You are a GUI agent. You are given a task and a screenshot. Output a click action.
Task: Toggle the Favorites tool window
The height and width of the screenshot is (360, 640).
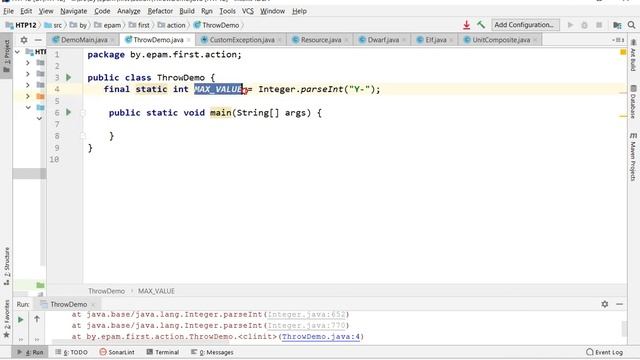(7, 319)
